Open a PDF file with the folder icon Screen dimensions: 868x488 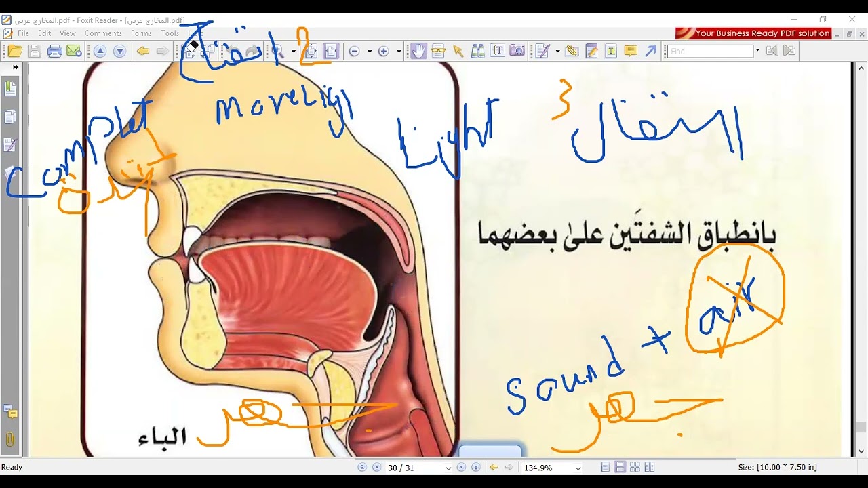tap(15, 51)
